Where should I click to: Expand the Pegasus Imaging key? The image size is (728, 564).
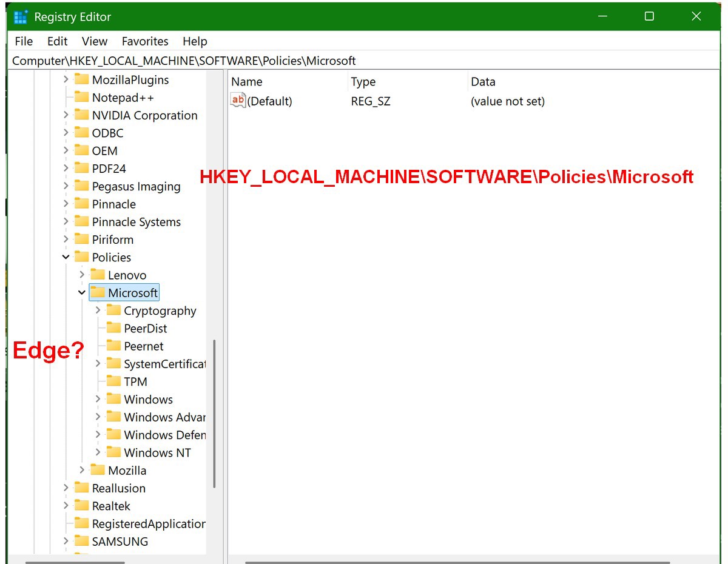(x=66, y=186)
